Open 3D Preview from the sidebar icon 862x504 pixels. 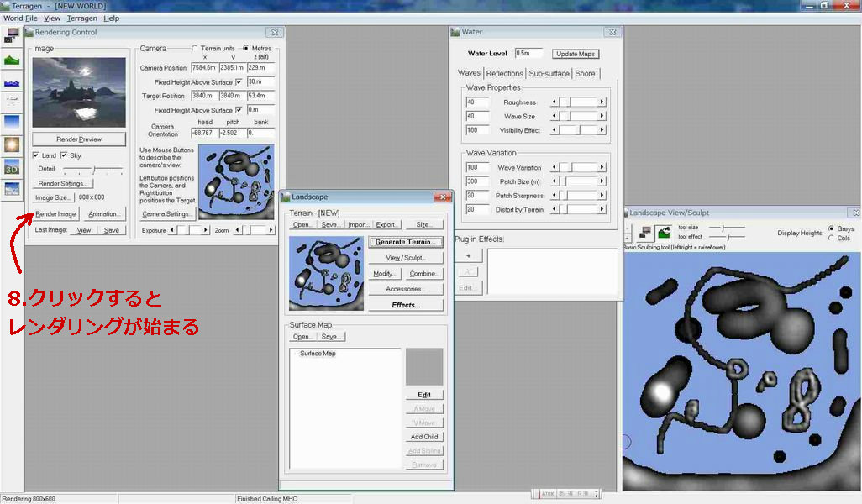[12, 168]
